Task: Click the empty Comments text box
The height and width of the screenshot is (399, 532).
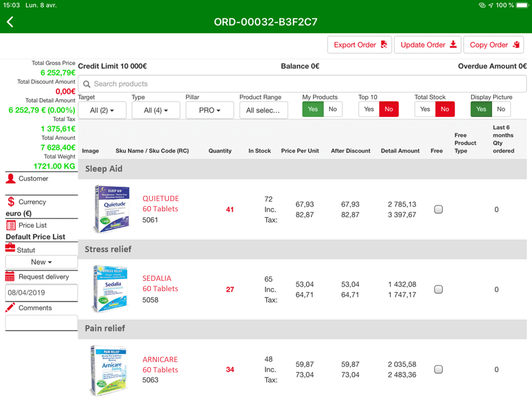Action: coord(41,322)
